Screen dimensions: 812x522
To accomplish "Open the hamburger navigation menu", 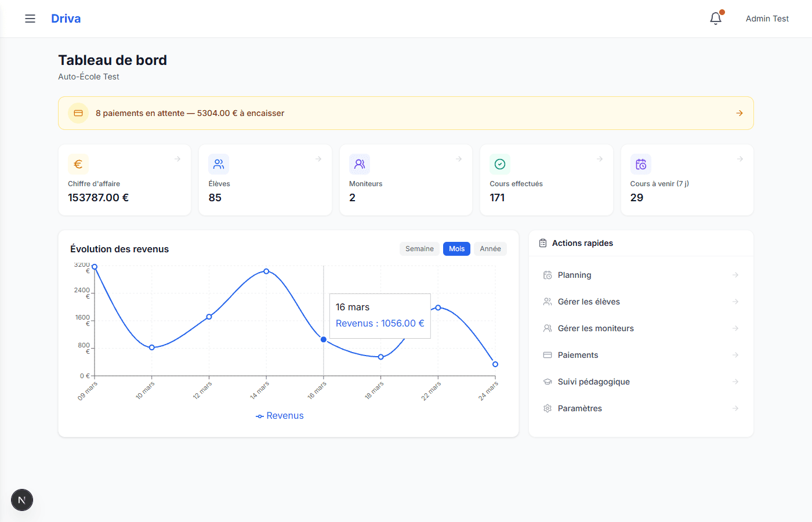I will coord(30,19).
